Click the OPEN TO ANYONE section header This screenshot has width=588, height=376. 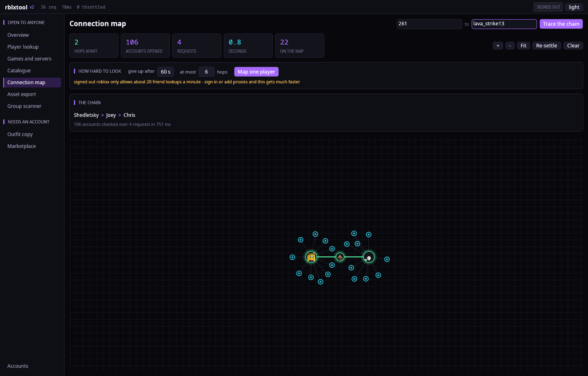[x=26, y=23]
